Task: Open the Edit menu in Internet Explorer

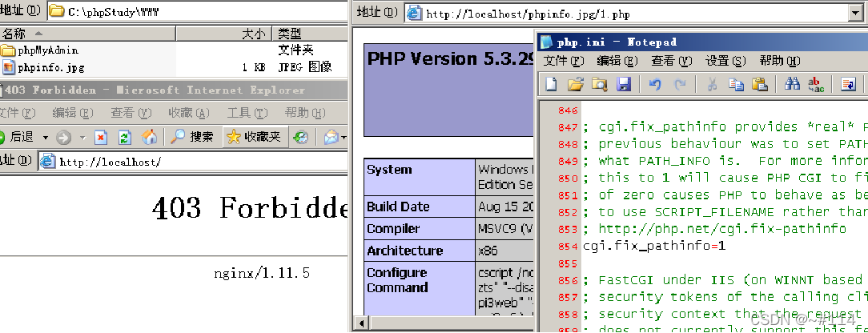Action: click(x=73, y=114)
